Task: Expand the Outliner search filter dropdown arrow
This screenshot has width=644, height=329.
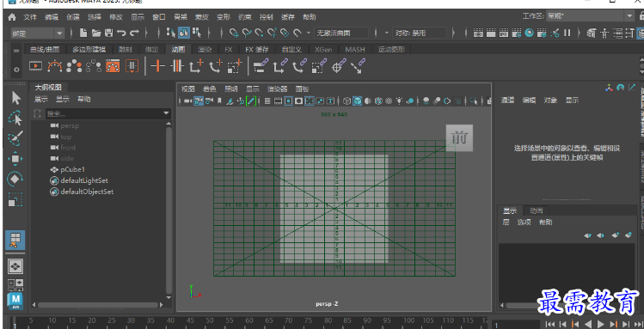Action: click(166, 113)
